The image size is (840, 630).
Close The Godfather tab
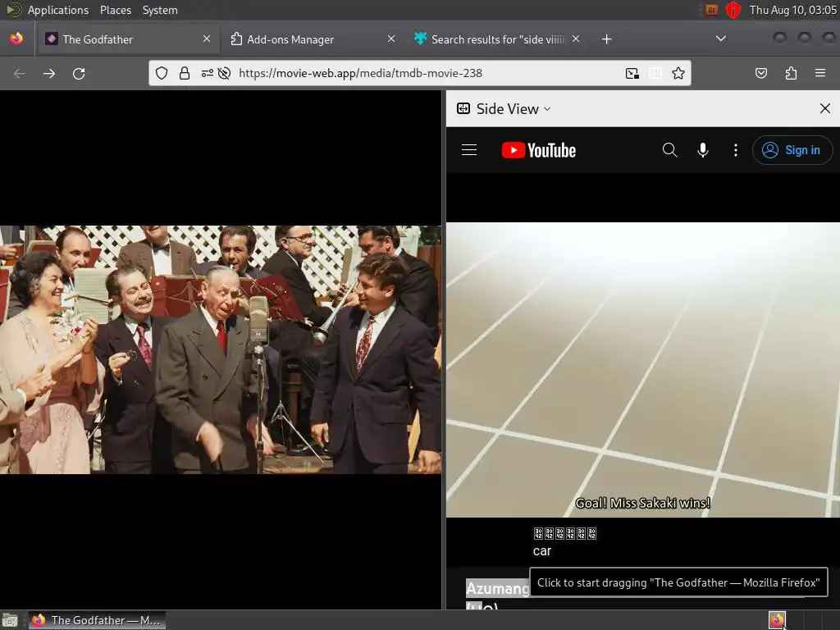[x=207, y=39]
